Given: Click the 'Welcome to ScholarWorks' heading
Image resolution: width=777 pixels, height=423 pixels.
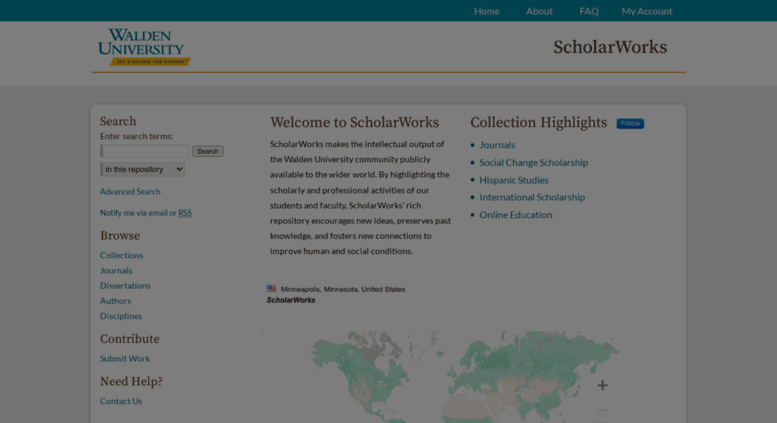Looking at the screenshot, I should 354,122.
